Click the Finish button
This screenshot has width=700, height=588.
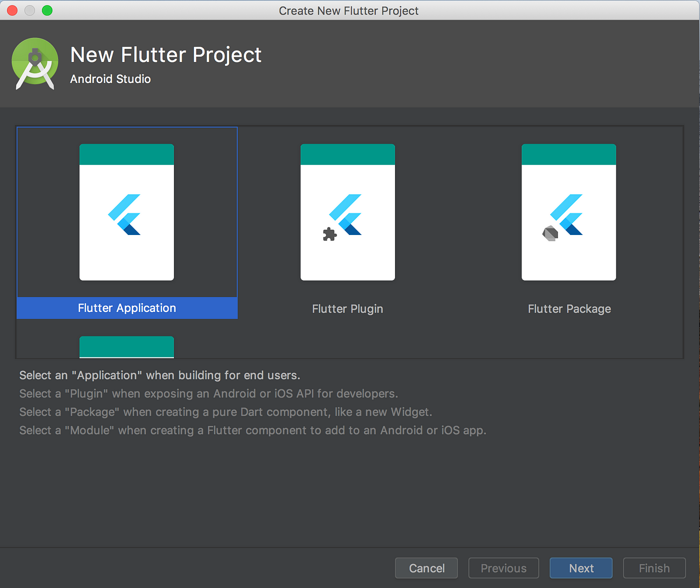click(654, 568)
